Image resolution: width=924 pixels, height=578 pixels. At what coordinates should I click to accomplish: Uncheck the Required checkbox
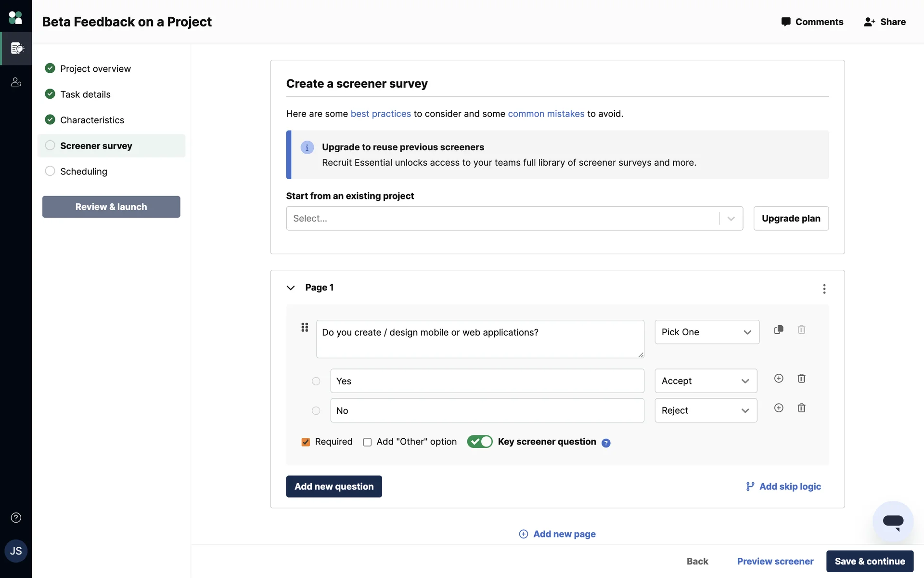coord(306,442)
